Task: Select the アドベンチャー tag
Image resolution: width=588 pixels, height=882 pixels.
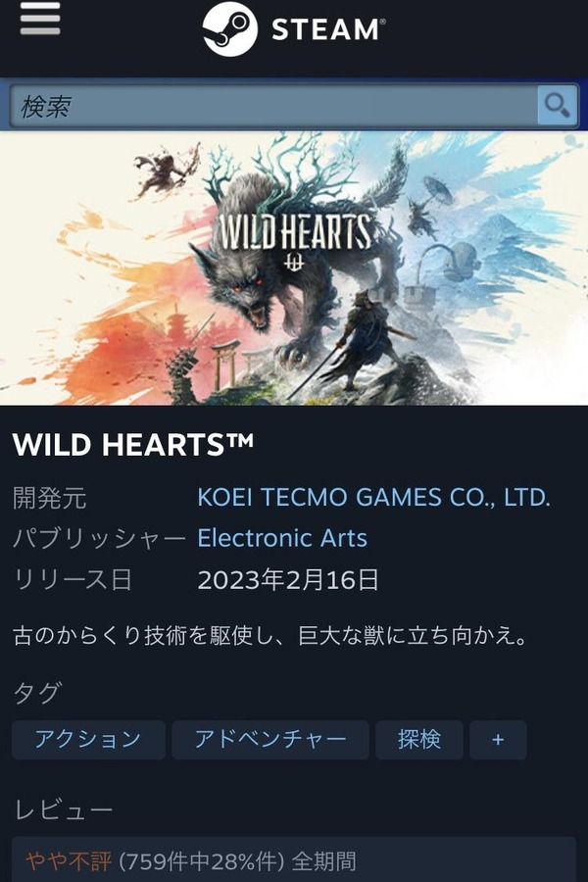Action: coord(270,740)
